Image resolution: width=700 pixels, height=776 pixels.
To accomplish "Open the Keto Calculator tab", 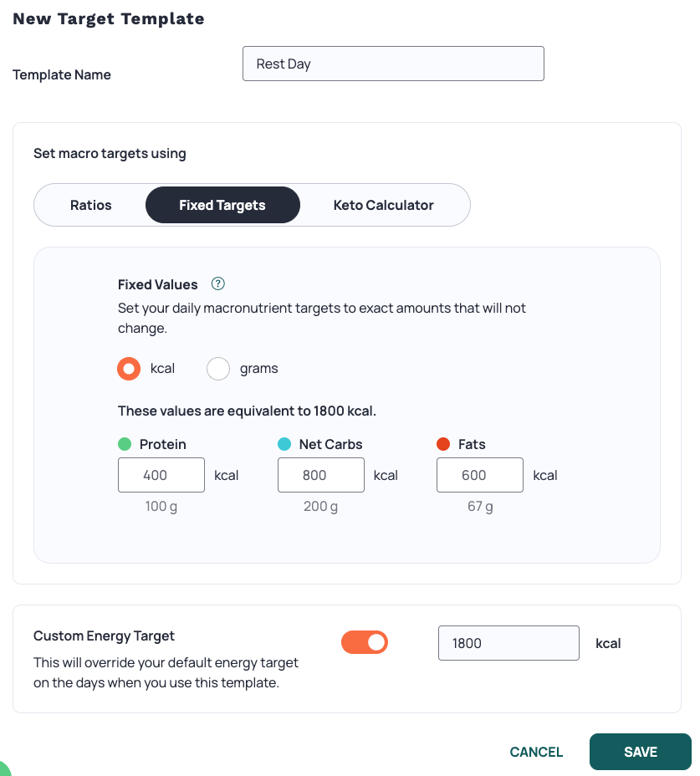I will (385, 205).
